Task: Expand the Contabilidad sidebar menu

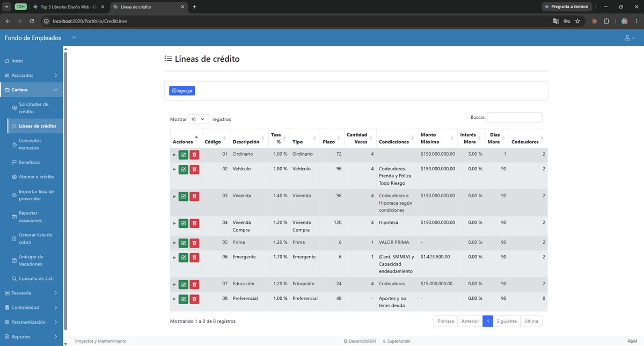Action: tap(31, 308)
